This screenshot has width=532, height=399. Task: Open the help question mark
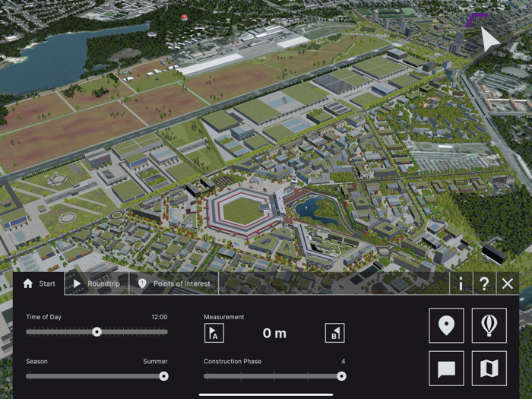[x=484, y=283]
